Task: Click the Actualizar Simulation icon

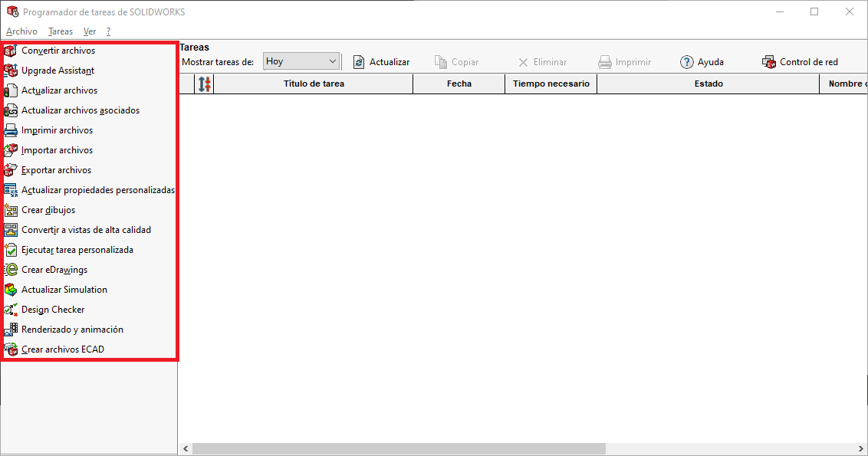Action: click(x=11, y=290)
